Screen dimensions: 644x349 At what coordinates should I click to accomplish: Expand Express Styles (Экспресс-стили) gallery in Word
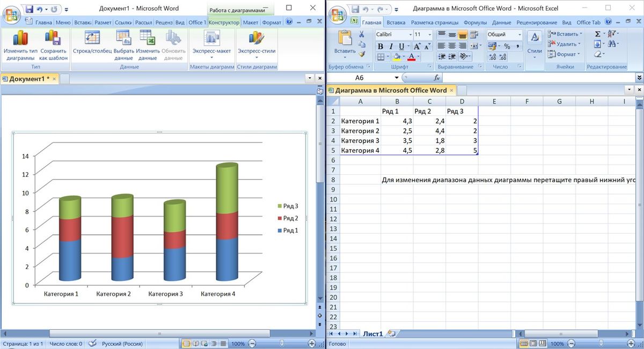(257, 46)
